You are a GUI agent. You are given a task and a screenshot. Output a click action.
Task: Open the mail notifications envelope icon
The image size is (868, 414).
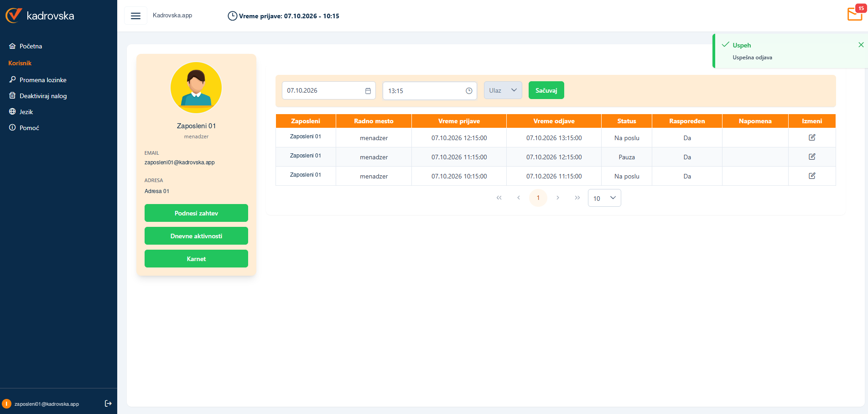coord(855,14)
